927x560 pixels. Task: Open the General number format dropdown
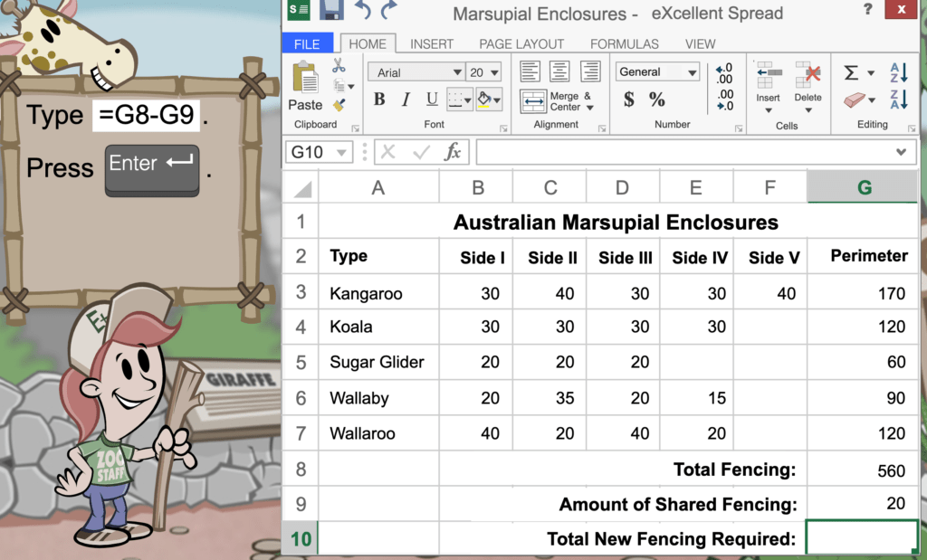656,71
